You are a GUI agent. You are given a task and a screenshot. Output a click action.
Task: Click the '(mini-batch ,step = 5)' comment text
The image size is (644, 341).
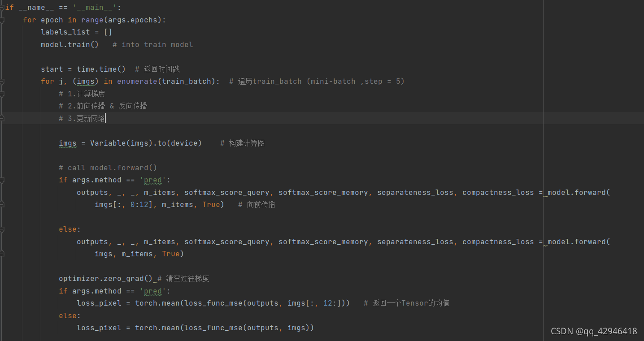355,82
